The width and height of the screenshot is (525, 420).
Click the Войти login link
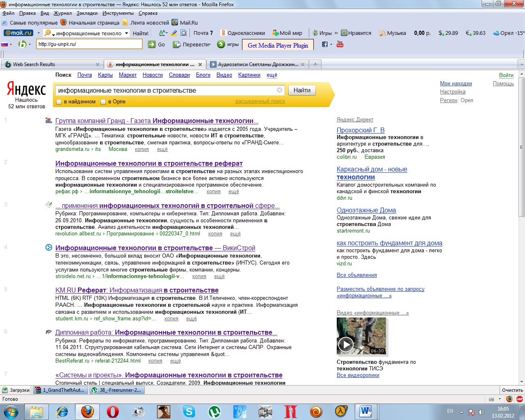point(506,75)
